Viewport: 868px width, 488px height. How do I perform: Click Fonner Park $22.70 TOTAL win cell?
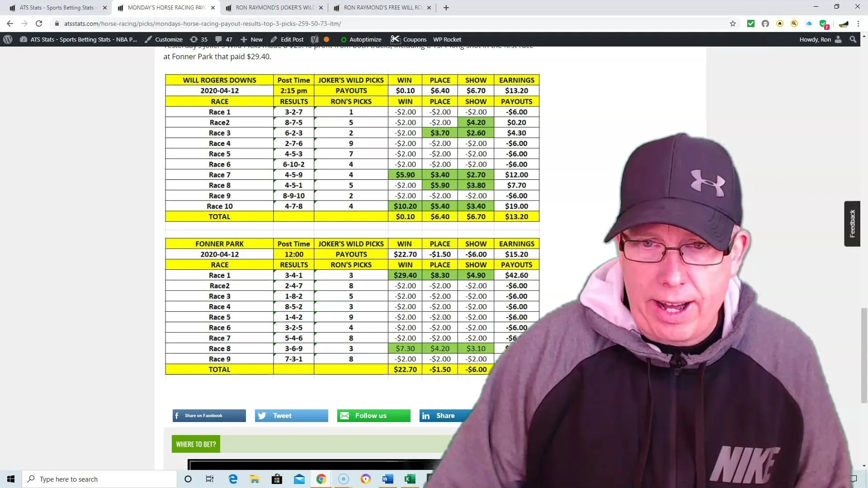[405, 369]
